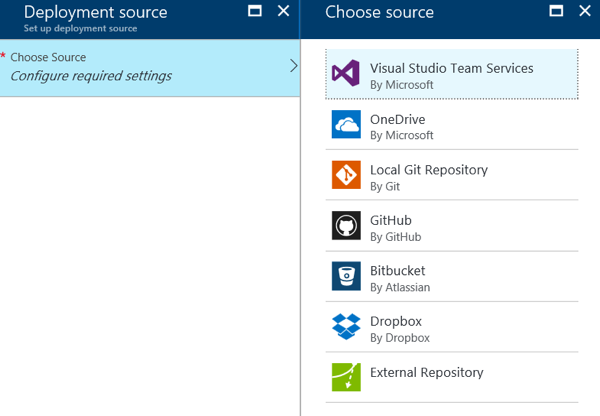Select 'OneDrive' source title
The height and width of the screenshot is (416, 600).
pyautogui.click(x=398, y=119)
